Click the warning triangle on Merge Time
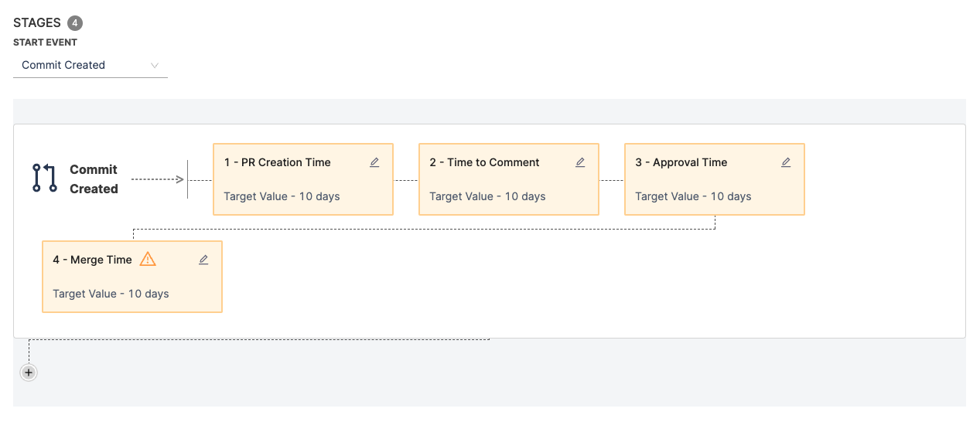 click(148, 260)
